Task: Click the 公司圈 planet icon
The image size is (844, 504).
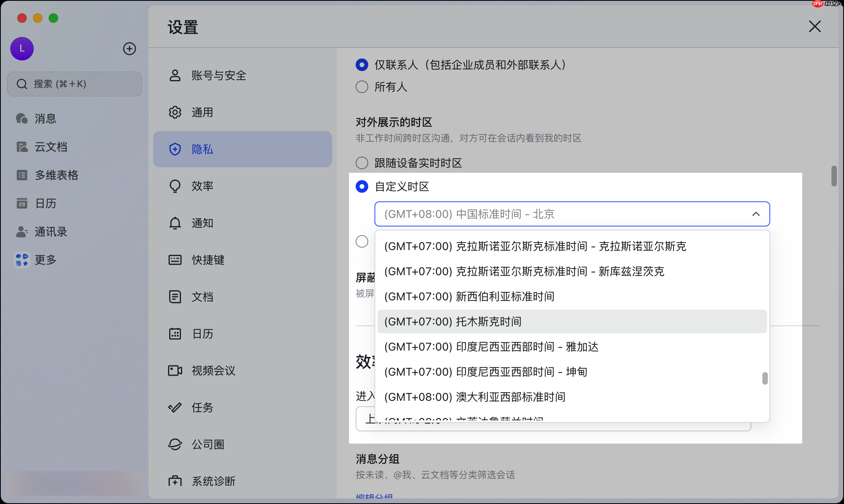Action: (x=175, y=444)
